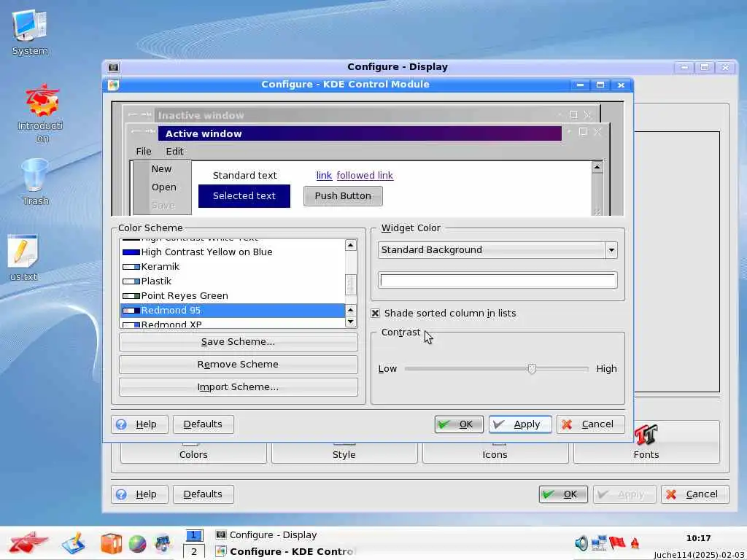Image resolution: width=747 pixels, height=560 pixels.
Task: Click the red flag tray icon
Action: 617,542
